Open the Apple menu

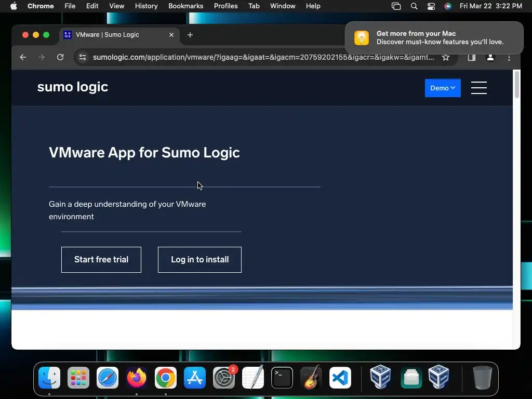[14, 6]
